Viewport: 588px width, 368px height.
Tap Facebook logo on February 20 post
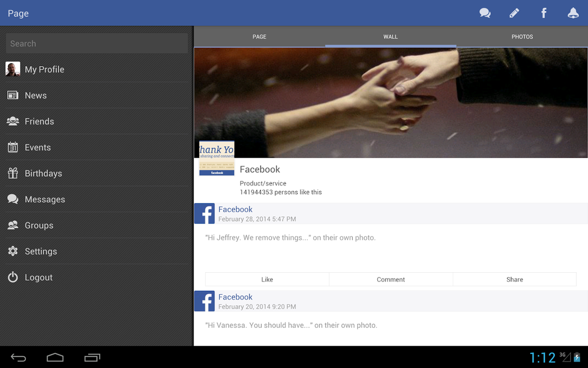coord(204,301)
